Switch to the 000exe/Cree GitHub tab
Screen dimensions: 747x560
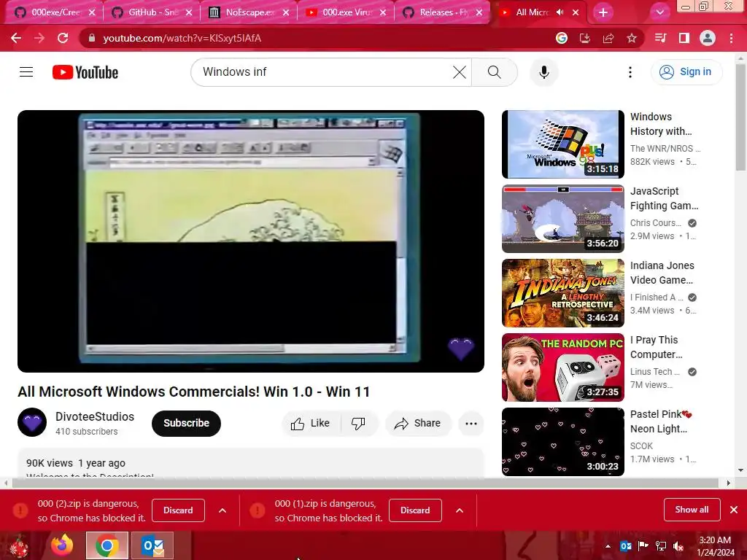coord(52,12)
